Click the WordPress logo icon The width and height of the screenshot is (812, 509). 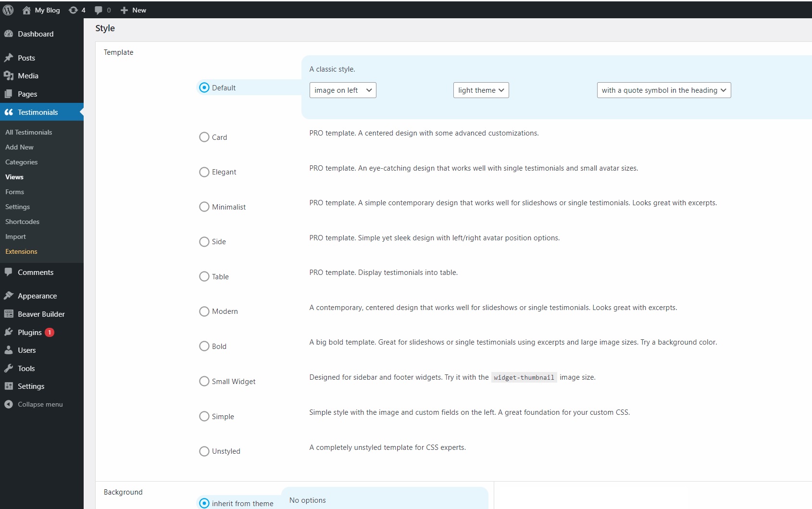click(x=8, y=10)
